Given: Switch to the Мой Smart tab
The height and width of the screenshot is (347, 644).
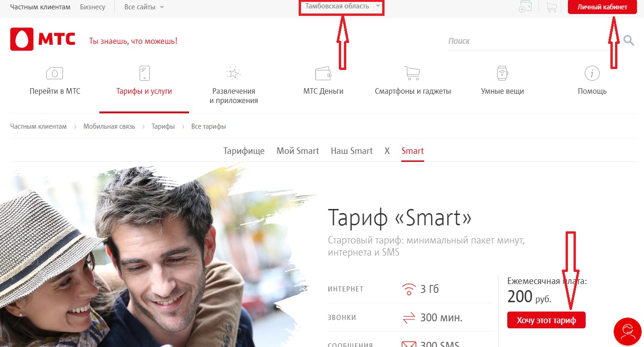Looking at the screenshot, I should tap(298, 151).
